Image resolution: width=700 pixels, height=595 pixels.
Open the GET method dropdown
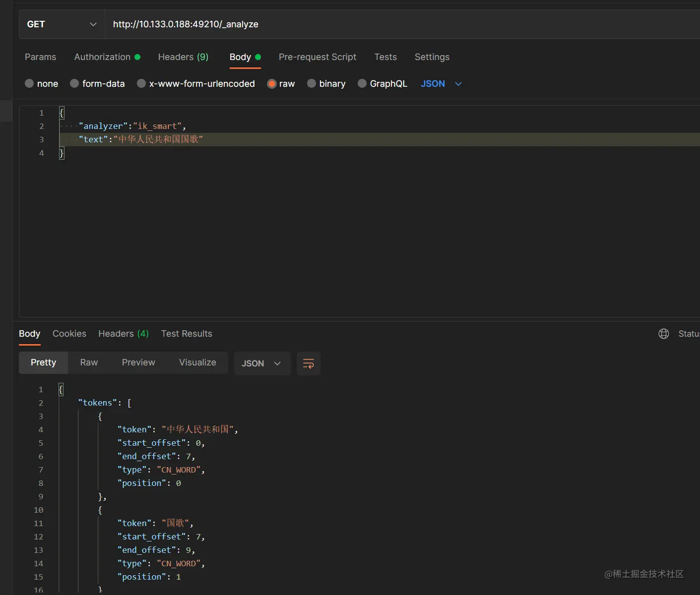(x=62, y=24)
